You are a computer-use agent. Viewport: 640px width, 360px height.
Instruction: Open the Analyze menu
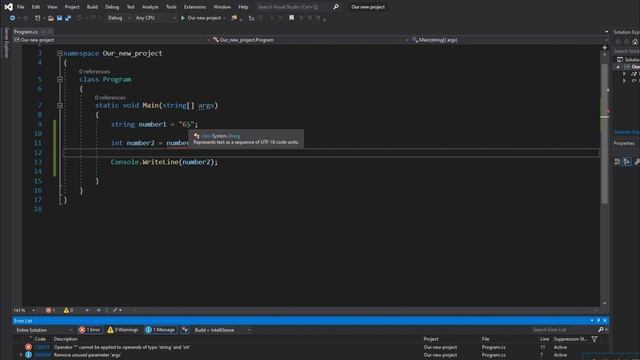[x=150, y=7]
